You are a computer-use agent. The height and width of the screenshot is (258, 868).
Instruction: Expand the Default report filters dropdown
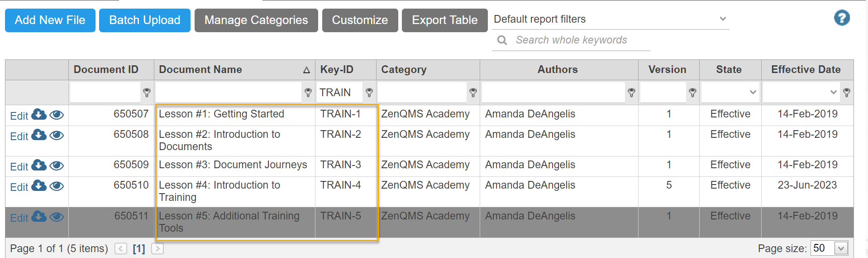(723, 19)
